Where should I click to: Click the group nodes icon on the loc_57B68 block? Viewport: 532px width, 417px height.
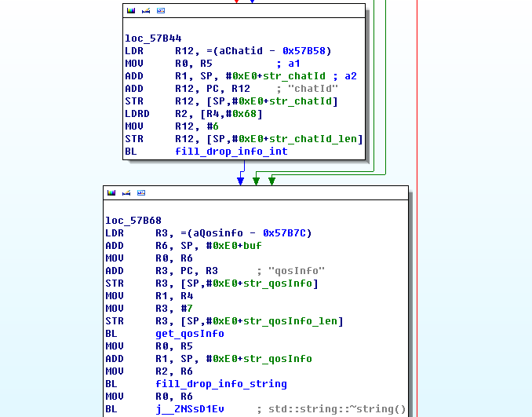pos(140,193)
